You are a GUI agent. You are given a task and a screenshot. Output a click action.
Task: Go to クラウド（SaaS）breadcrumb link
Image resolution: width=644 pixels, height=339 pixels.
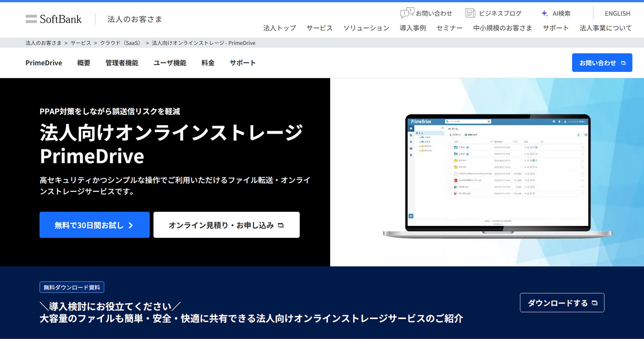pyautogui.click(x=121, y=43)
